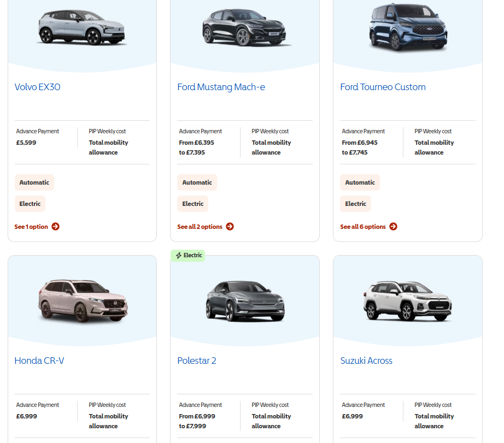Click the Automatic tag on the Tourneo Custom card
Viewport: 504px width, 443px height.
tap(360, 182)
